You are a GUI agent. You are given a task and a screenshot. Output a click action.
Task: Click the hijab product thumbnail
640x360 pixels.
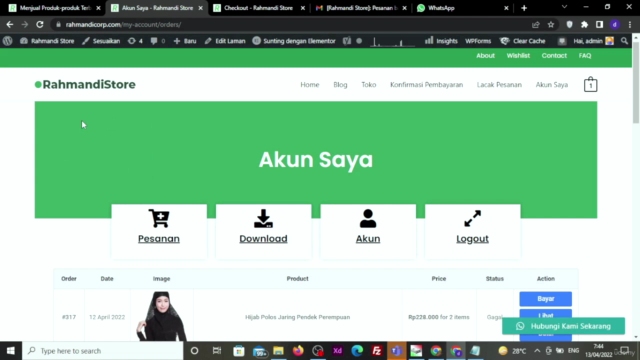tap(162, 316)
